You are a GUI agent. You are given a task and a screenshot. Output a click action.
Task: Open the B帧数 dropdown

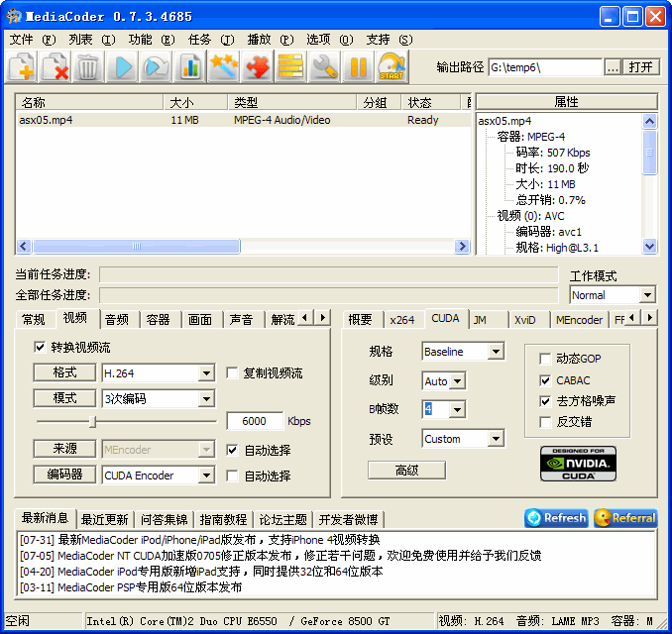458,409
